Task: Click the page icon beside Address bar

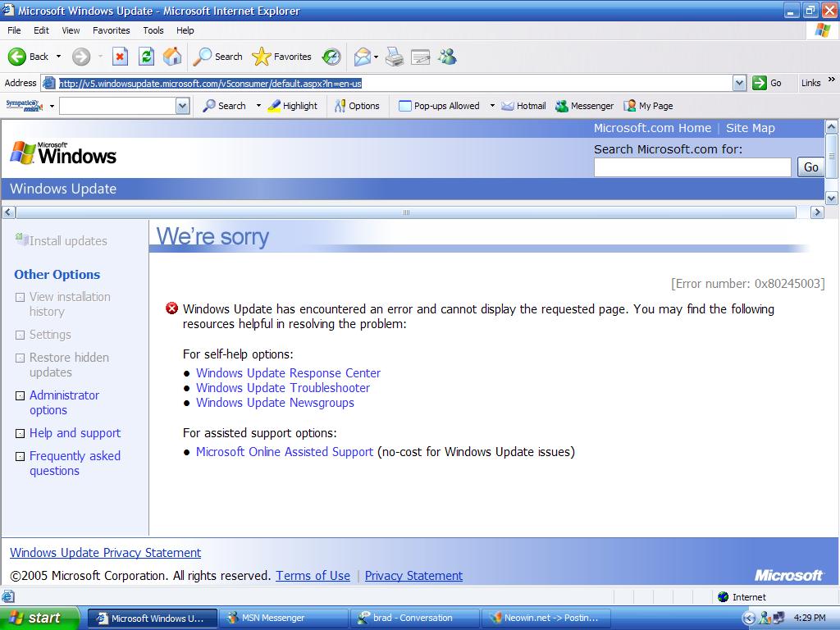Action: tap(48, 83)
